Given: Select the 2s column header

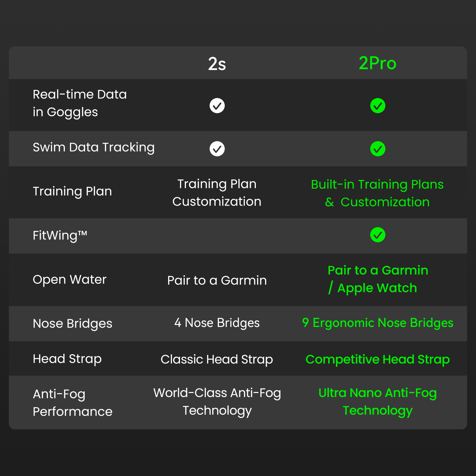Looking at the screenshot, I should 217,64.
